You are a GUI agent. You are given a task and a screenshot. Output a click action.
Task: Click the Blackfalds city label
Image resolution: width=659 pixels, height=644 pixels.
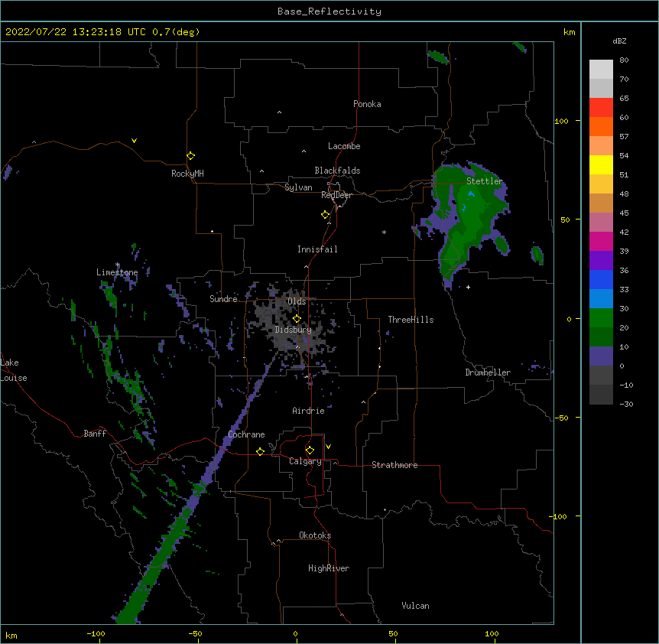point(337,171)
